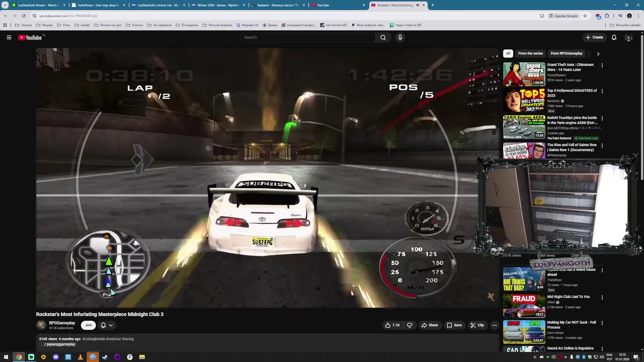Click Zapytaj Google button in address bar

[563, 16]
